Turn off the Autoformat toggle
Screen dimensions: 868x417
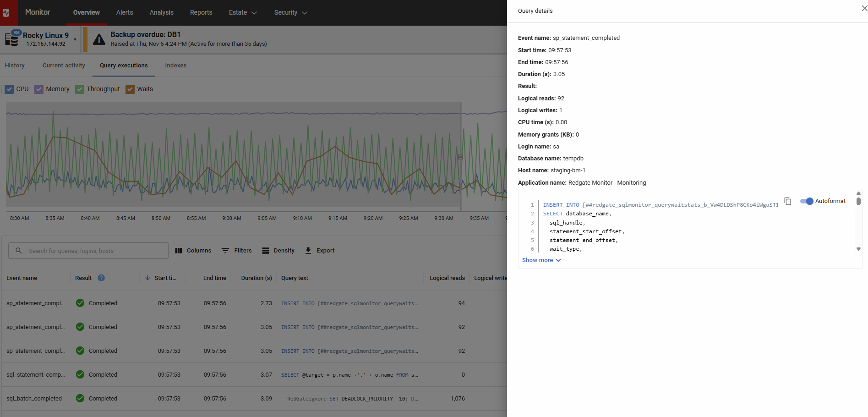tap(806, 201)
